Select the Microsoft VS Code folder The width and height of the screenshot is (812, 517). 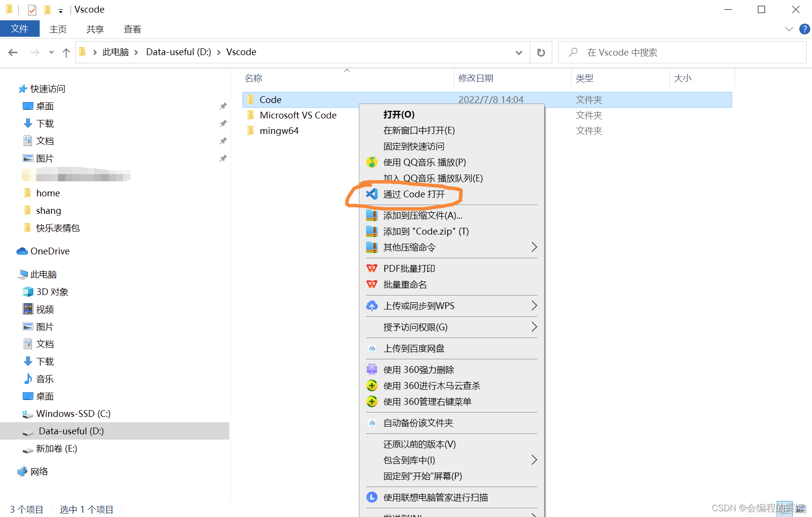[298, 115]
